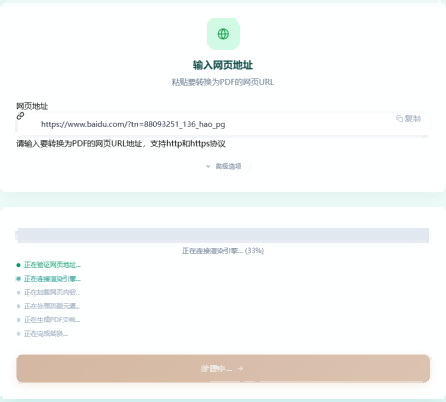
Task: Click the conversion progress bar
Action: (x=223, y=235)
